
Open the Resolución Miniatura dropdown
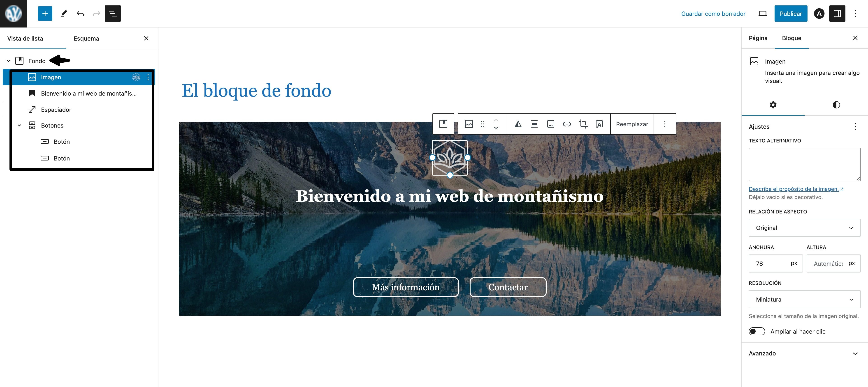click(x=804, y=300)
